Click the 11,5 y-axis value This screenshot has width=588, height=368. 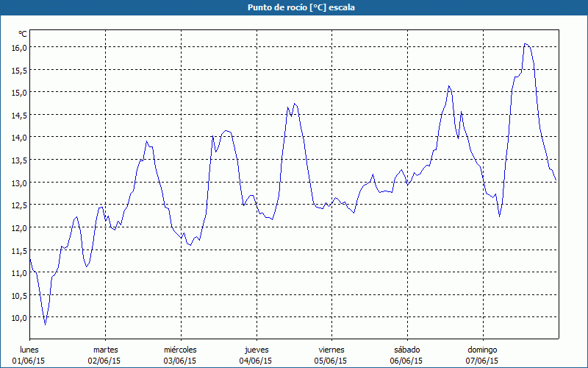(x=19, y=250)
